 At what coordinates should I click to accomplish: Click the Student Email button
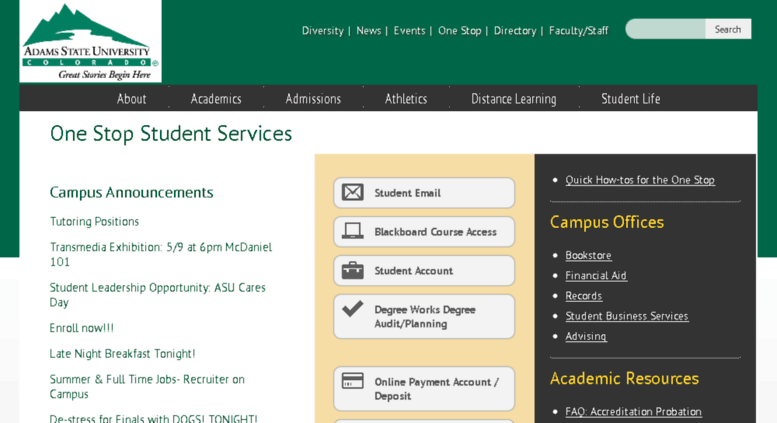[x=424, y=193]
